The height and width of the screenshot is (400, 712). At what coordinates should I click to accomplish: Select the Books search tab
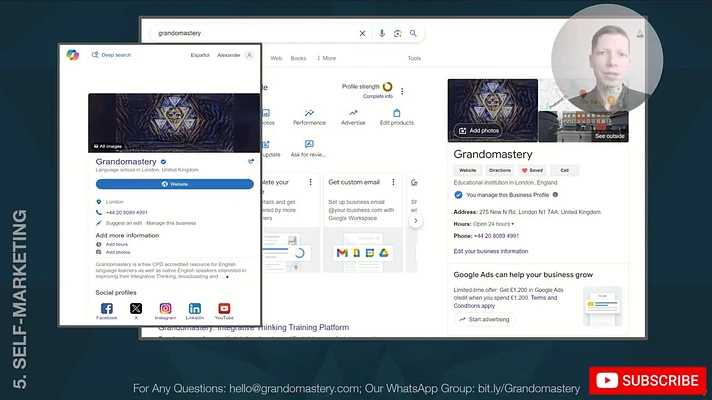pos(298,58)
